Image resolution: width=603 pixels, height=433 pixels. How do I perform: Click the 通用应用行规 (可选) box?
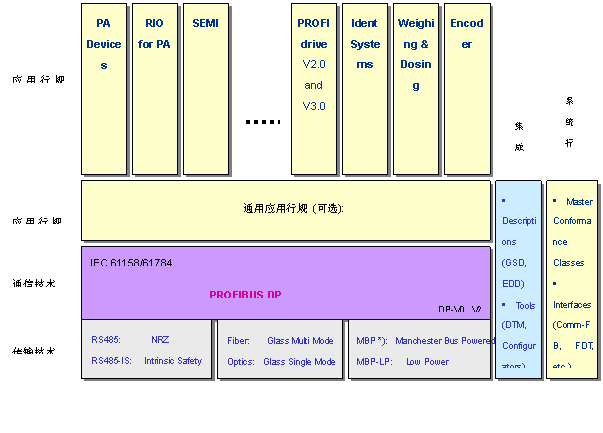pos(286,210)
